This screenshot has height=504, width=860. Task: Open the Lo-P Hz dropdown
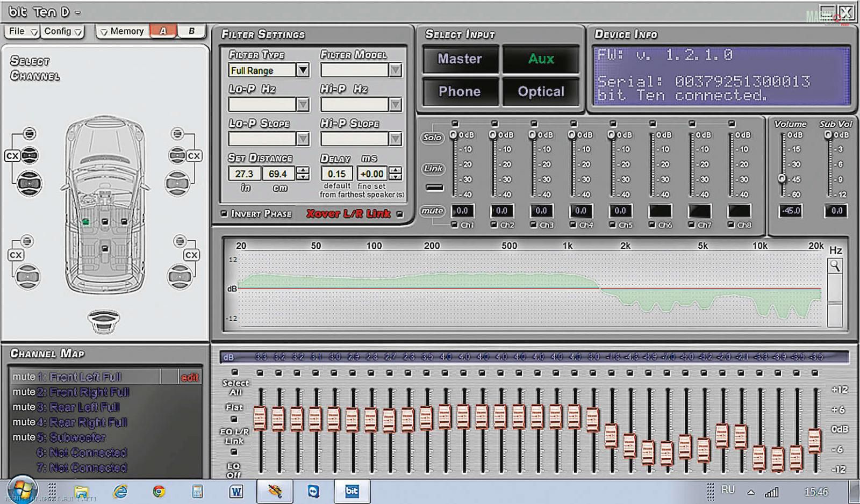[x=303, y=104]
